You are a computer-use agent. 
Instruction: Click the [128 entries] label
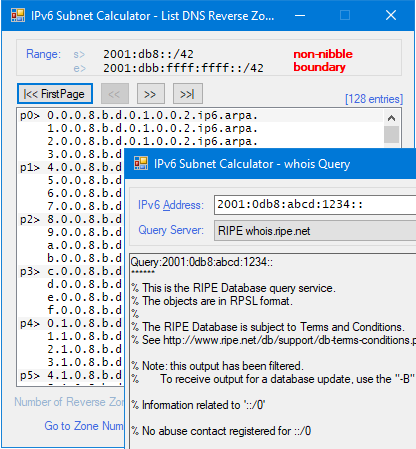pos(374,99)
